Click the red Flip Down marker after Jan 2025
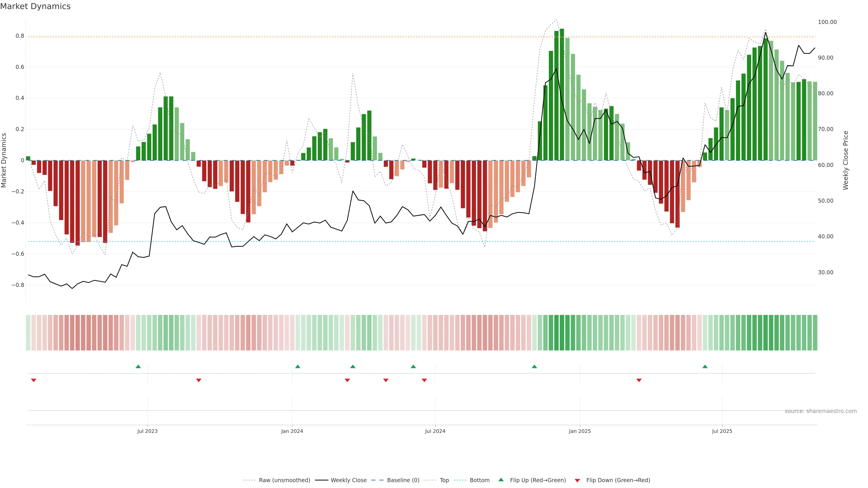 [639, 380]
